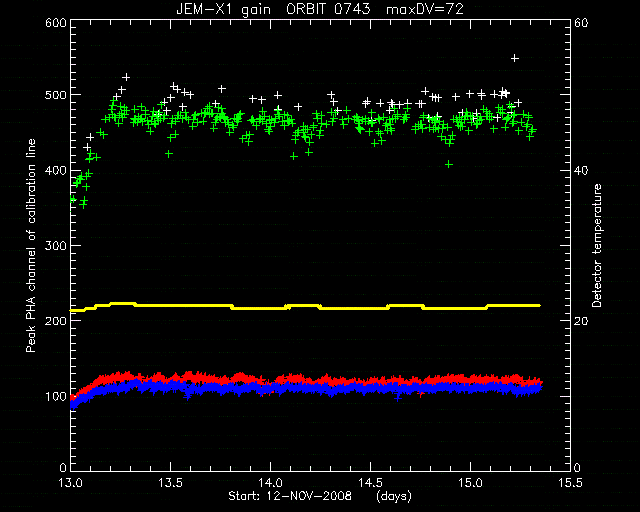Select the 'Peak PHA channel of calibration line' axis label
Screen dimensions: 640x512
(31, 245)
